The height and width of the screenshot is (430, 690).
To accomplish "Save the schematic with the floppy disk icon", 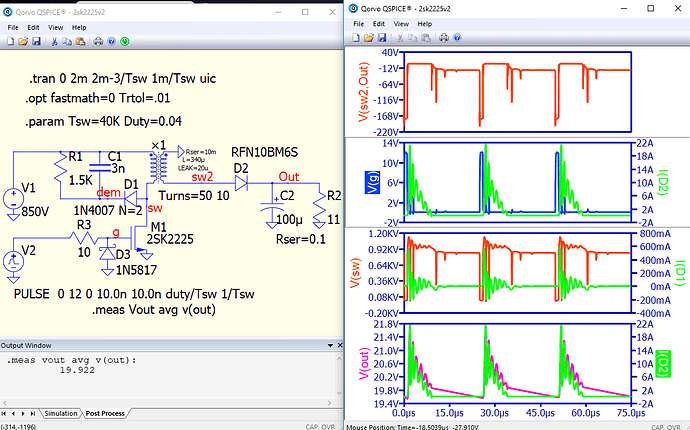I will 36,41.
